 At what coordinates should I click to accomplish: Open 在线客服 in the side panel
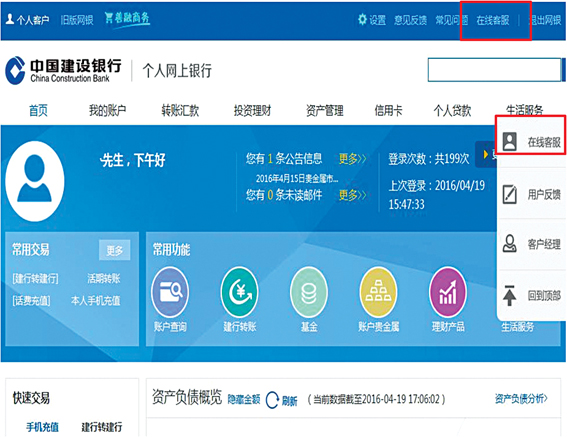click(x=532, y=141)
